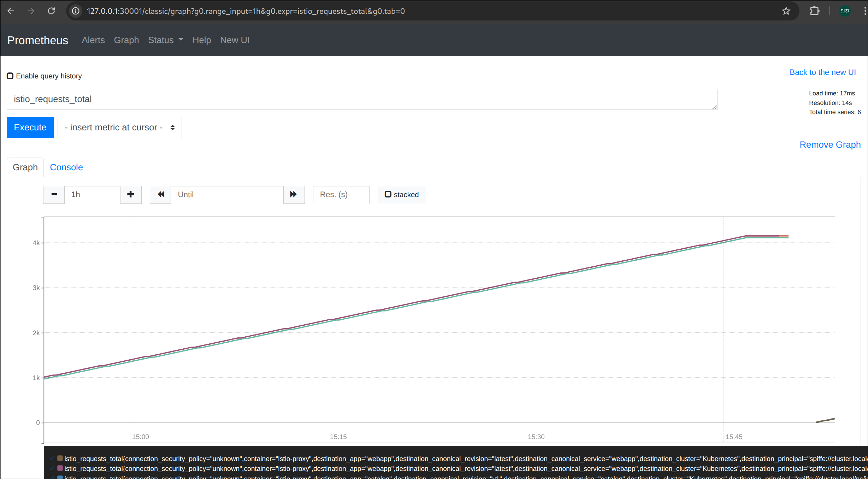Rewind end time with double-left arrows
Image resolution: width=868 pixels, height=479 pixels.
pos(161,195)
